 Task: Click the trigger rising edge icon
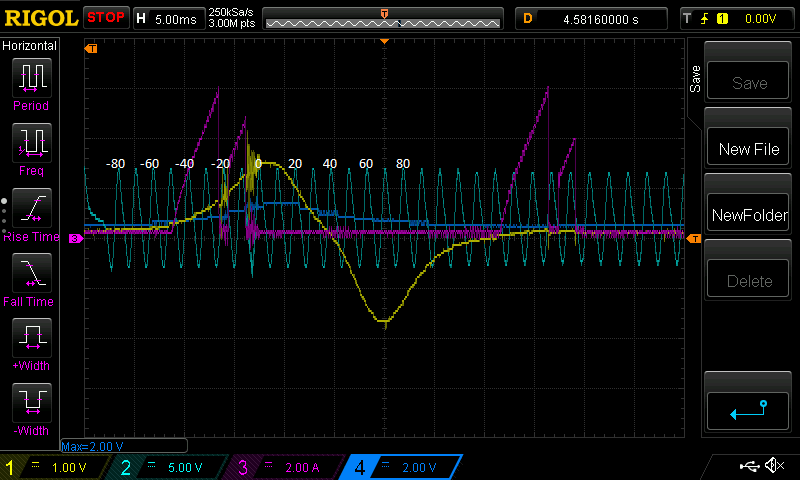click(705, 19)
